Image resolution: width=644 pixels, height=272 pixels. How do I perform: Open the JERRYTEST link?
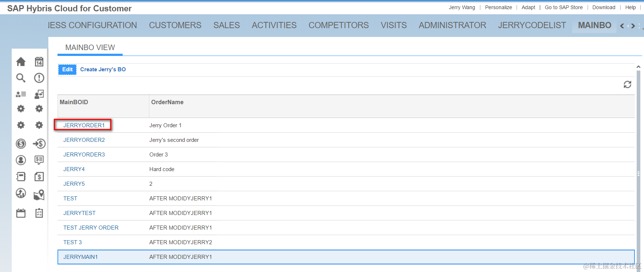79,213
